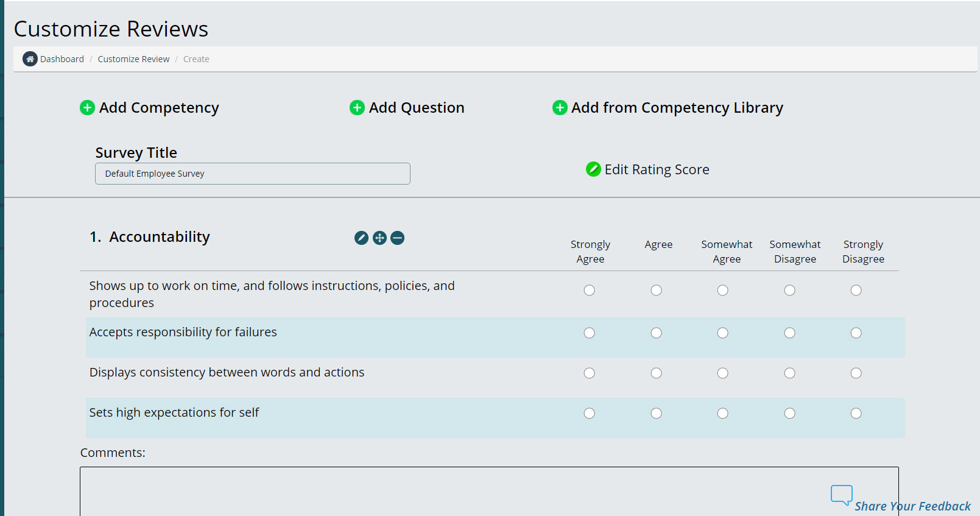980x516 pixels.
Task: Click the move icon next to Accountability
Action: click(x=379, y=238)
